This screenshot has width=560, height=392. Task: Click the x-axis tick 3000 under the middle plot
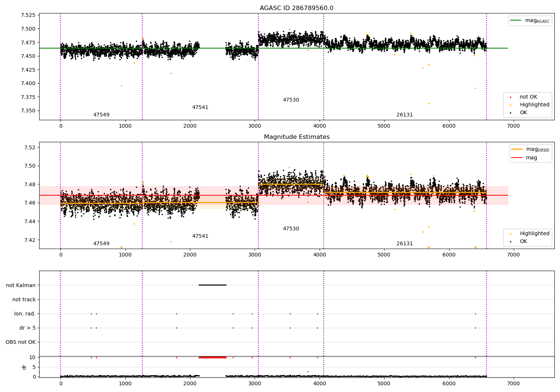255,255
